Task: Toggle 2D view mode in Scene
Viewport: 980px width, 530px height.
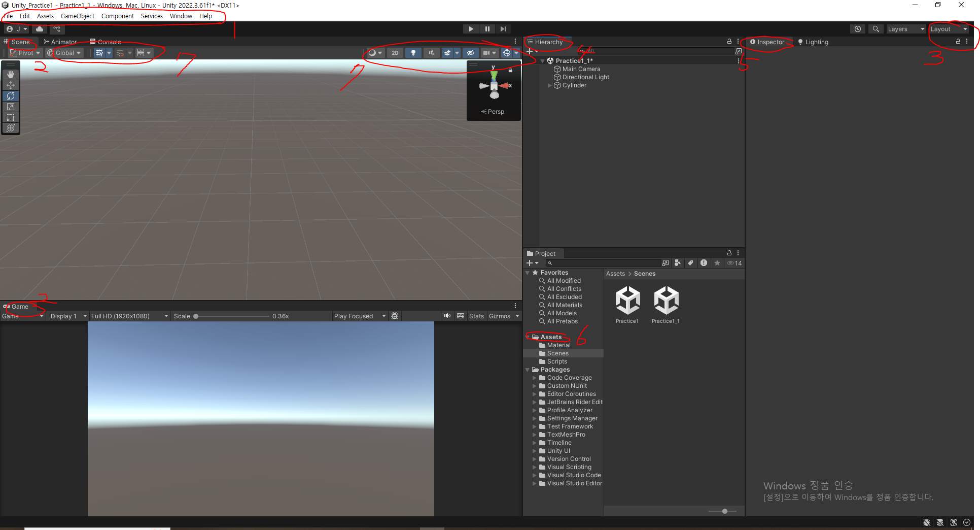Action: coord(395,53)
